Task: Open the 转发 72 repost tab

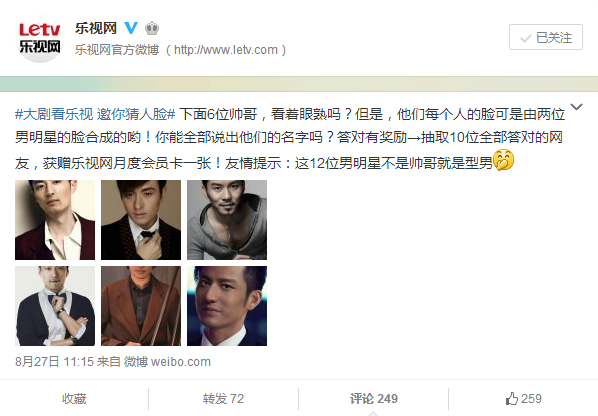Action: 223,399
